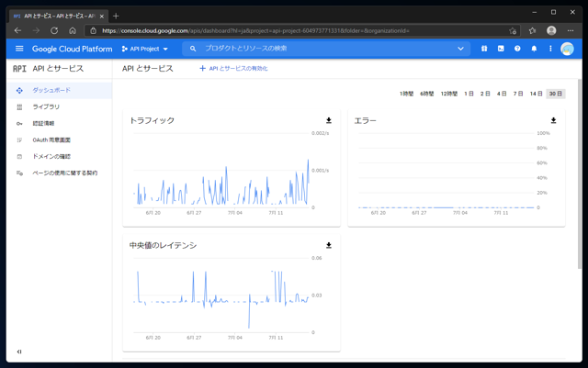The image size is (588, 368).
Task: Expand the search bar dropdown arrow
Action: click(460, 49)
